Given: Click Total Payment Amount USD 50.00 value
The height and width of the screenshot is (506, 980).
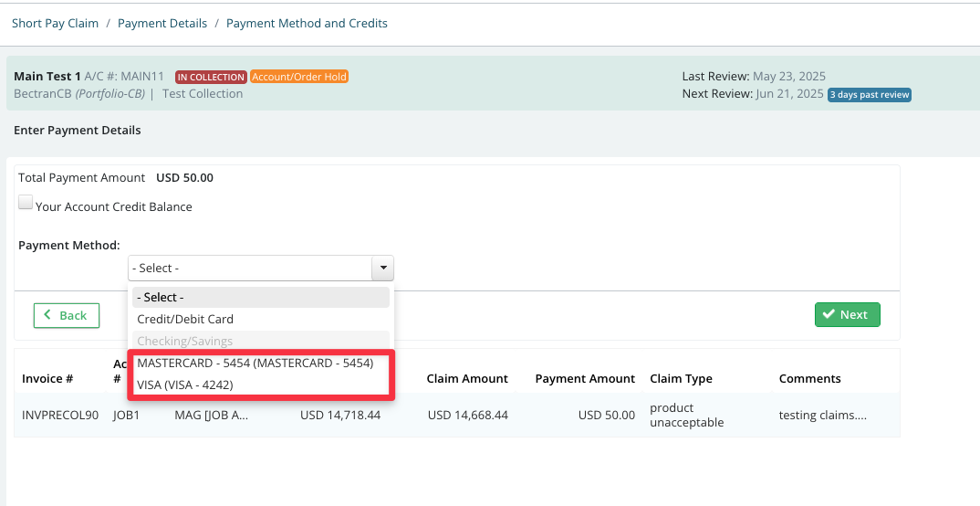Looking at the screenshot, I should tap(184, 177).
